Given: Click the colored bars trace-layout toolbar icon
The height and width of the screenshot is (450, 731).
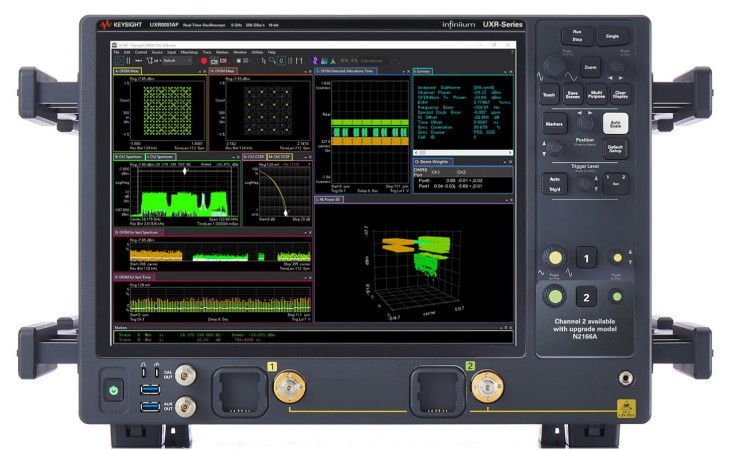Looking at the screenshot, I should (298, 61).
